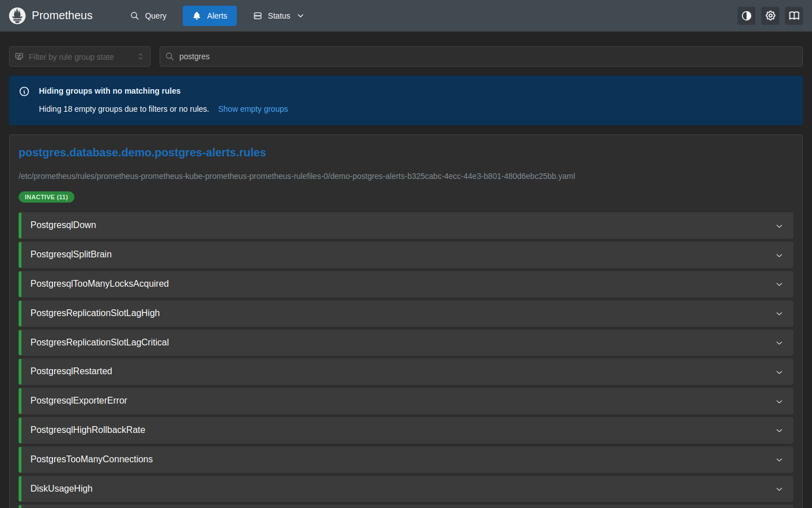Expand PostgresReplicationSlotLagCritical chevron
This screenshot has height=508, width=812.
tap(779, 343)
